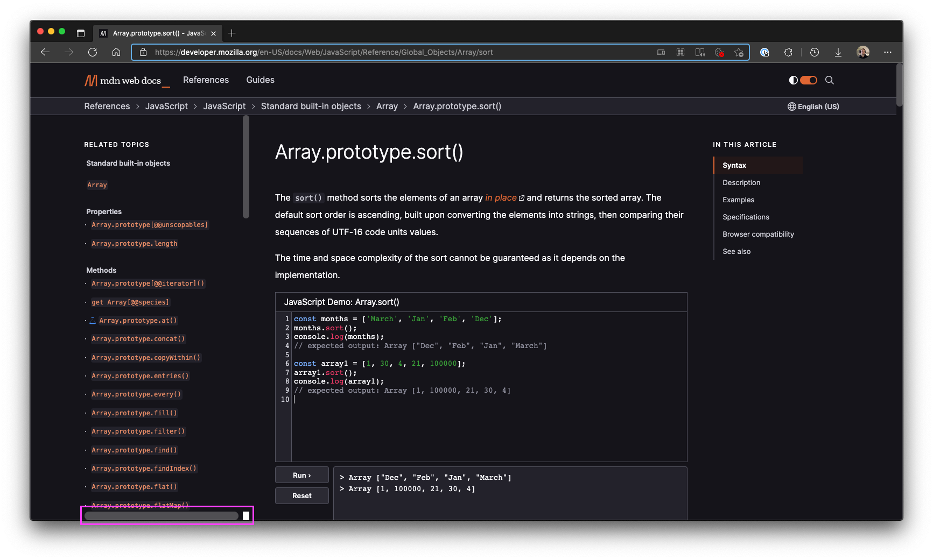This screenshot has height=560, width=933.
Task: Open get Array[@@species] sidebar link
Action: point(130,302)
